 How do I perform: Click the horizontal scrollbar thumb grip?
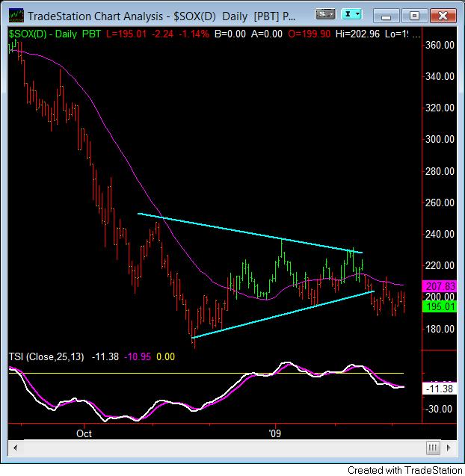click(433, 448)
